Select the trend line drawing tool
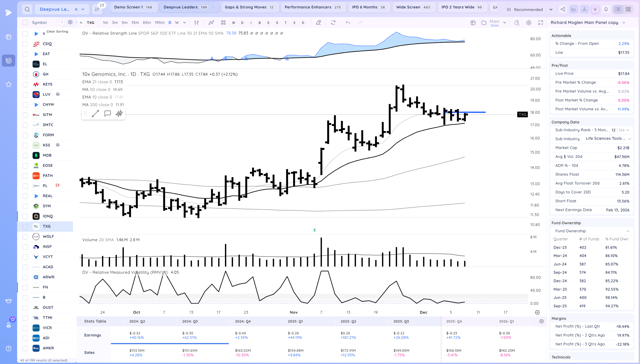 95,114
